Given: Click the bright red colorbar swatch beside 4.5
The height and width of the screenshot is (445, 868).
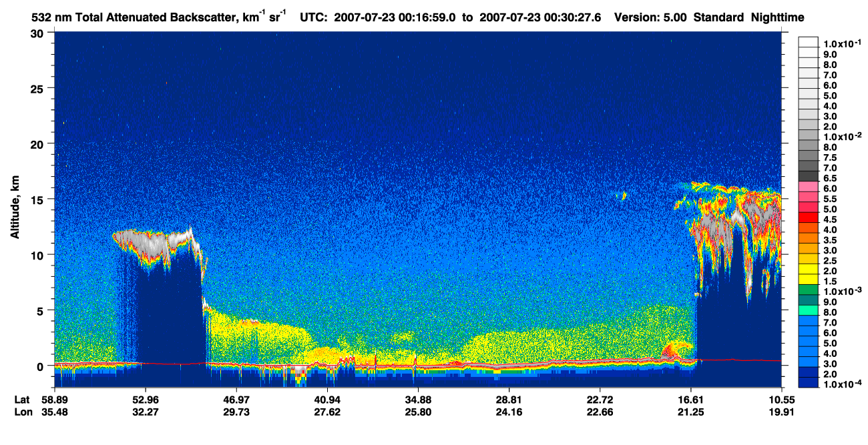Looking at the screenshot, I should pos(809,217).
